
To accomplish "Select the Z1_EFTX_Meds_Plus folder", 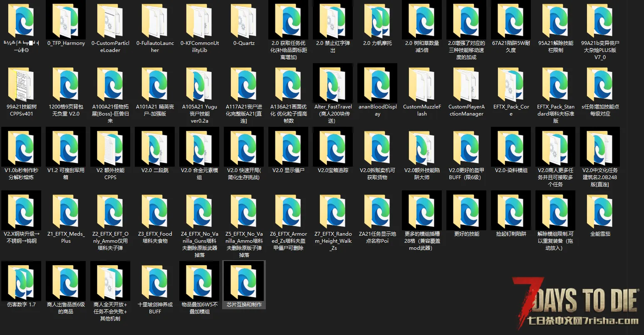I will [x=66, y=212].
